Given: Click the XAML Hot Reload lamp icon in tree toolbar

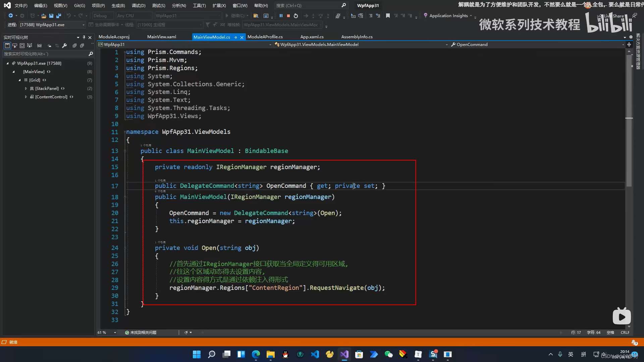Looking at the screenshot, I should 49,46.
